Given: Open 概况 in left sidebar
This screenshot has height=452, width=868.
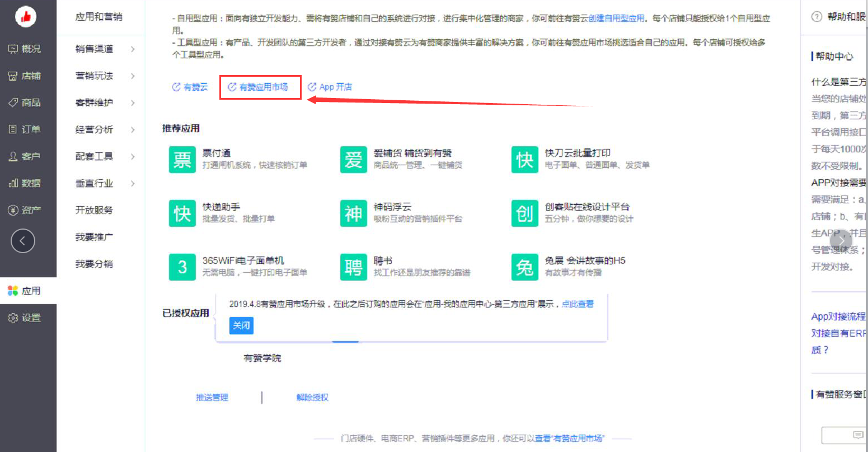Looking at the screenshot, I should point(25,49).
